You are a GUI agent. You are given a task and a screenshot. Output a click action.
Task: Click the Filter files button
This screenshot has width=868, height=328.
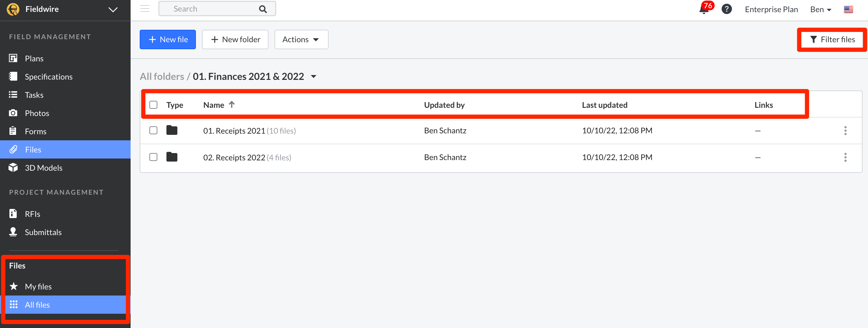coord(832,39)
